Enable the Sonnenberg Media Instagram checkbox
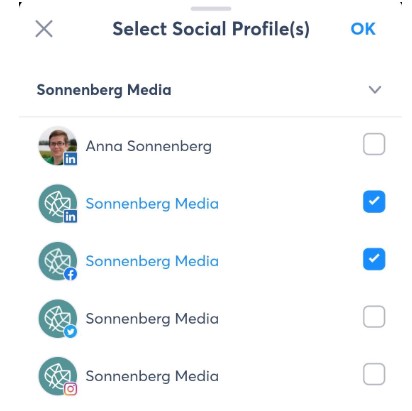The image size is (412, 411). click(374, 374)
